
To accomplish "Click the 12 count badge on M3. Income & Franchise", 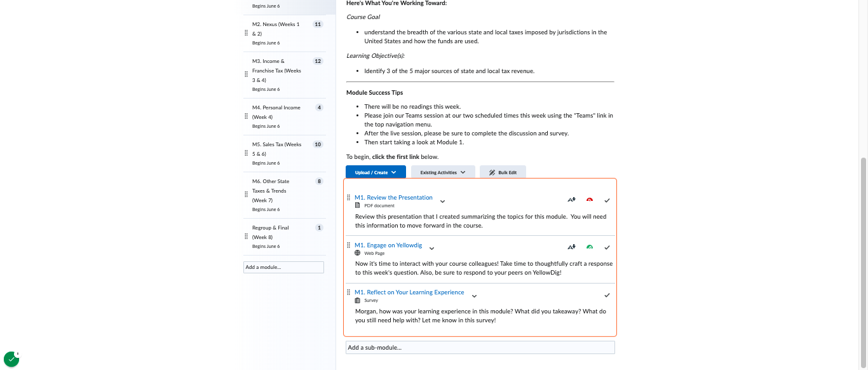I will click(318, 61).
